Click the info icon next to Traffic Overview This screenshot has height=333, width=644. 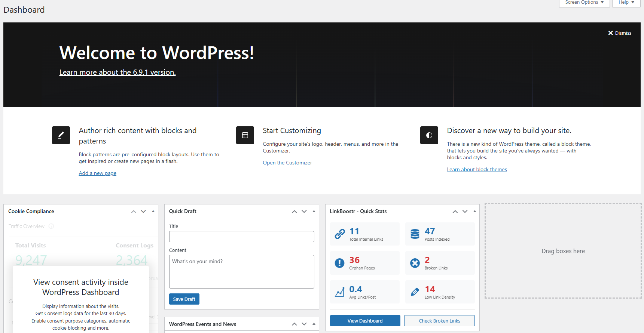point(51,226)
